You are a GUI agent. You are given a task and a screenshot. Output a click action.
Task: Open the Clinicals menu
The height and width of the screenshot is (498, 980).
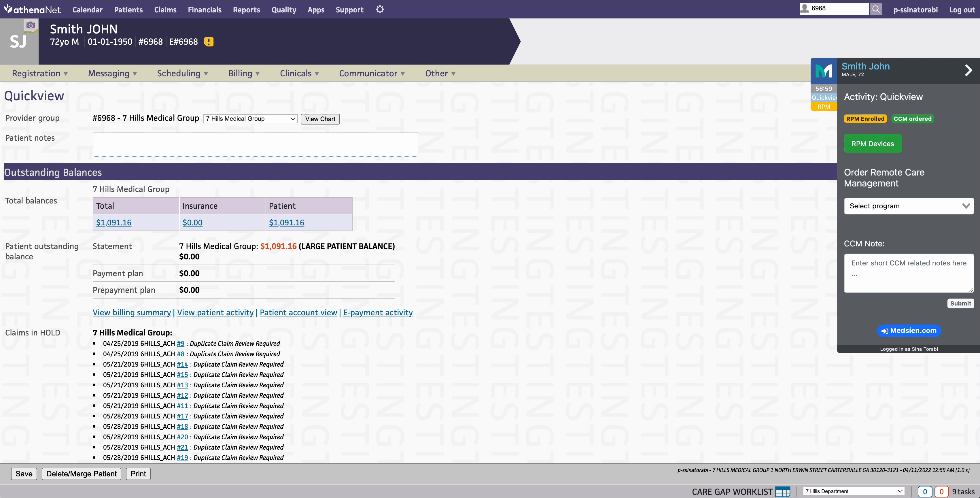[x=299, y=73]
